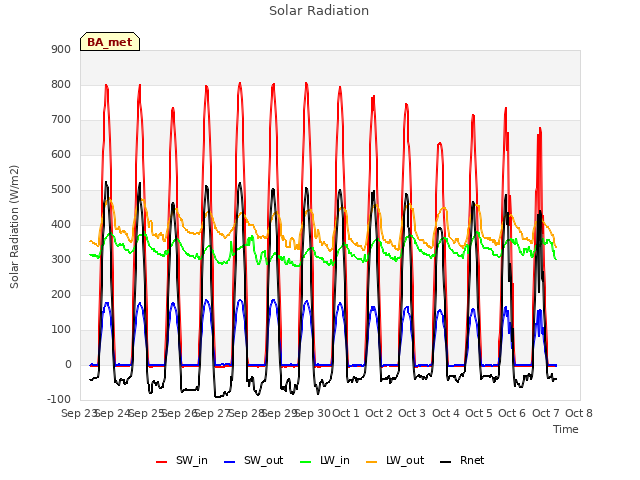Toggle the Rnet legend entry
The width and height of the screenshot is (640, 480).
[462, 460]
